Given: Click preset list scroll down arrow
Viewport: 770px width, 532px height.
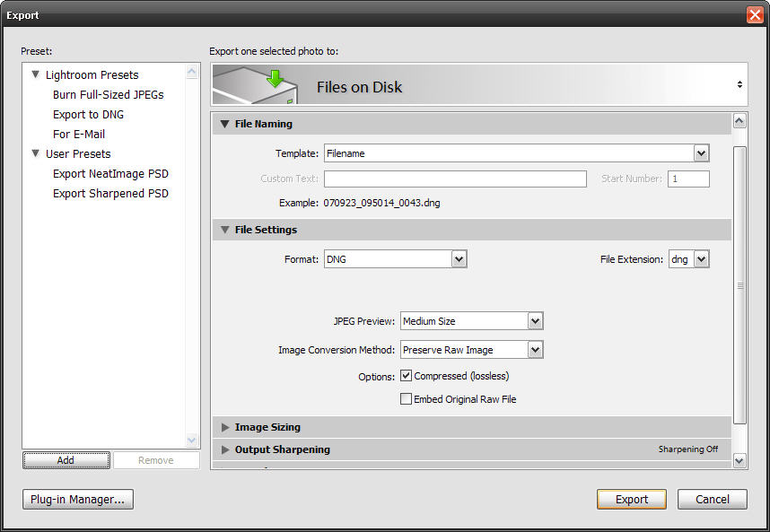Looking at the screenshot, I should click(x=191, y=440).
